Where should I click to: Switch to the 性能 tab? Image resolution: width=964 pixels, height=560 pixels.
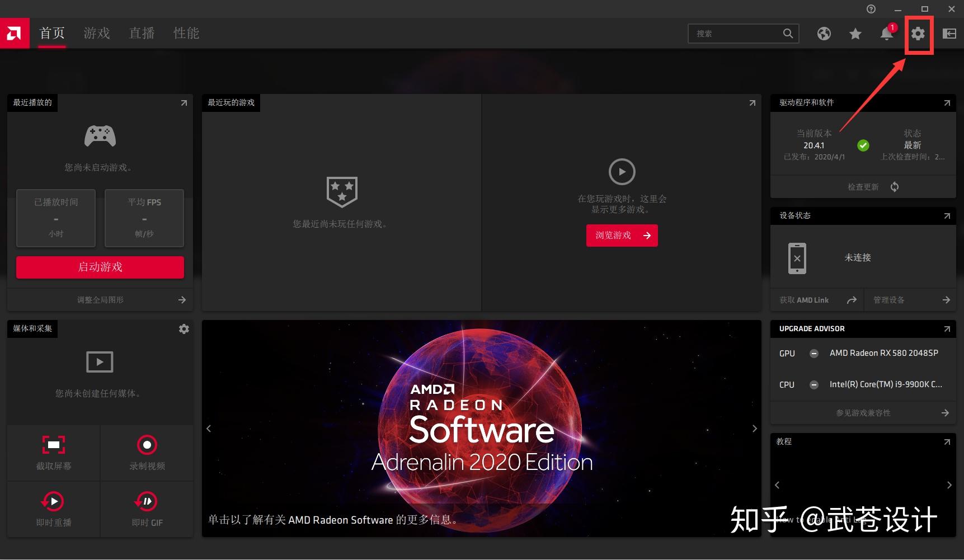click(x=186, y=33)
